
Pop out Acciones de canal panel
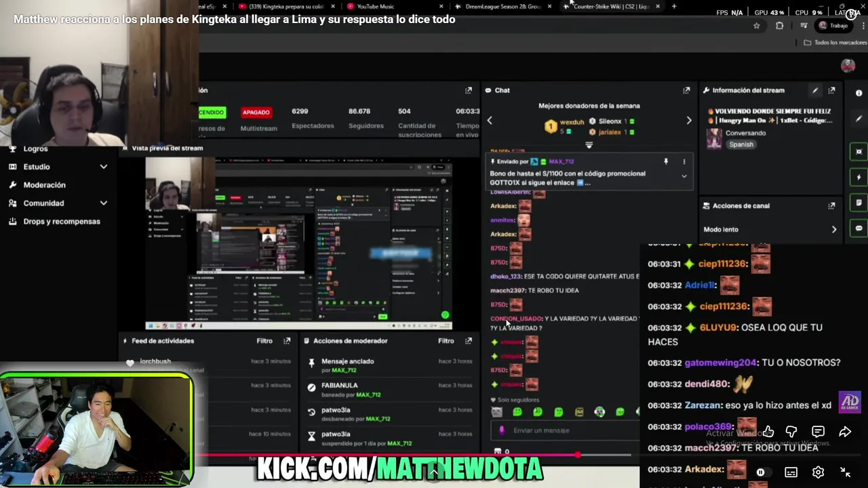pos(832,205)
